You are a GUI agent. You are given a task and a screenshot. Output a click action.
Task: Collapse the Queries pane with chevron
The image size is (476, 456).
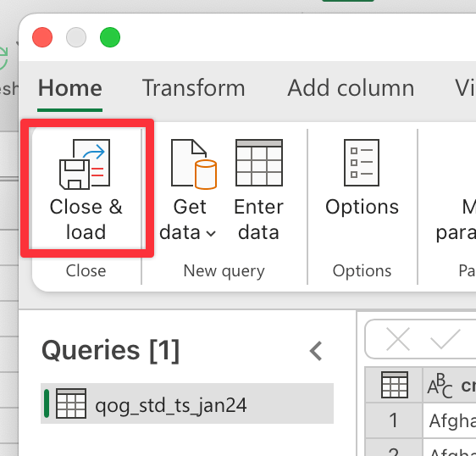point(316,351)
